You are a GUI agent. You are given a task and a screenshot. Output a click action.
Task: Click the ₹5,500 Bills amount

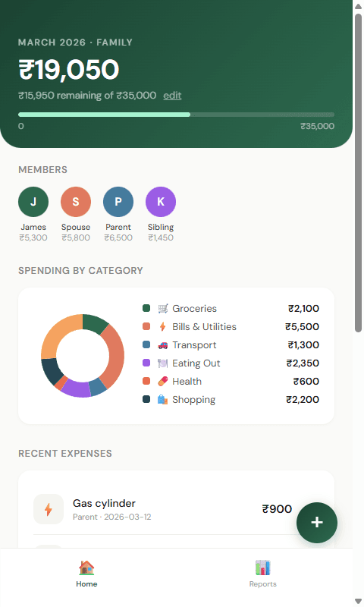[x=302, y=327]
